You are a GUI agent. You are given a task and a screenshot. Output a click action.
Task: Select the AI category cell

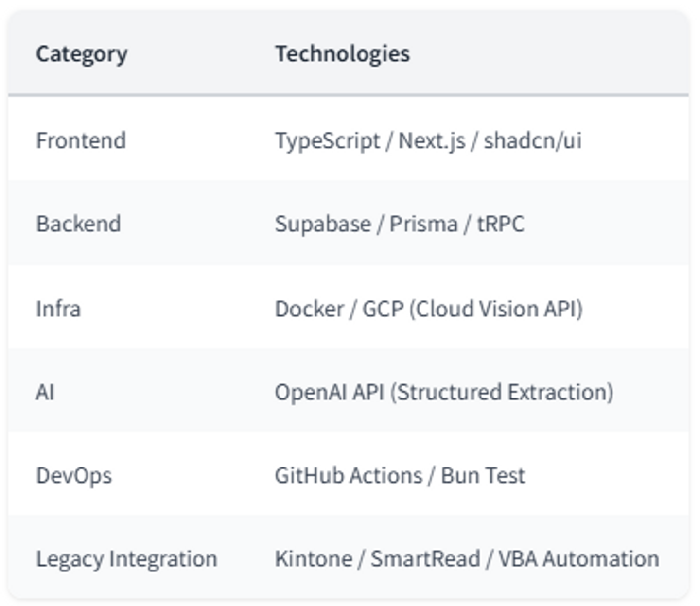tap(45, 392)
